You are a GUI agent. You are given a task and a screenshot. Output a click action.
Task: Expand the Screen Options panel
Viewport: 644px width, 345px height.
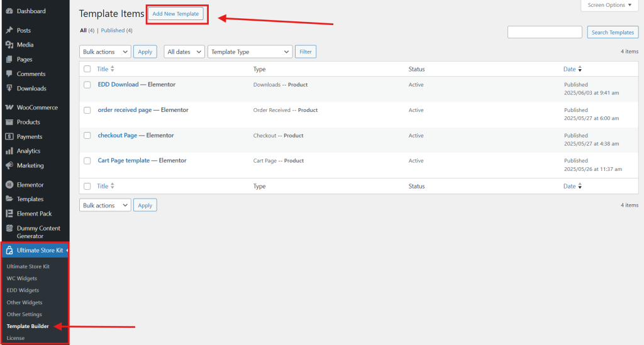pyautogui.click(x=609, y=5)
